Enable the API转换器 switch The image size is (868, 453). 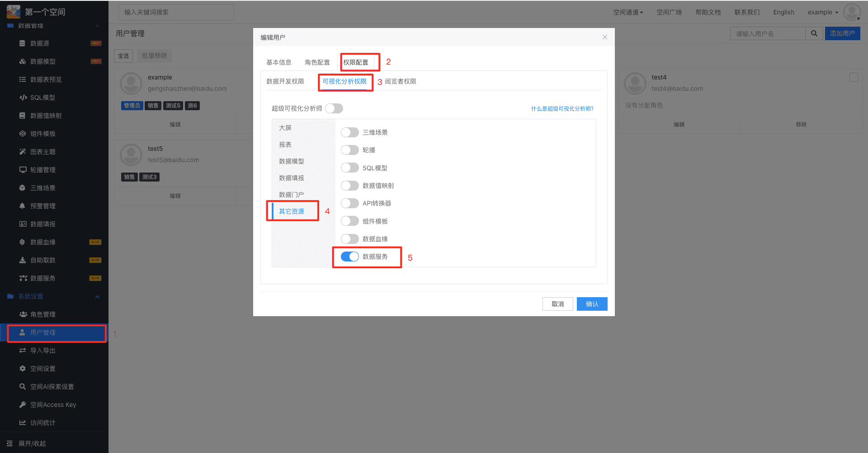click(x=349, y=203)
